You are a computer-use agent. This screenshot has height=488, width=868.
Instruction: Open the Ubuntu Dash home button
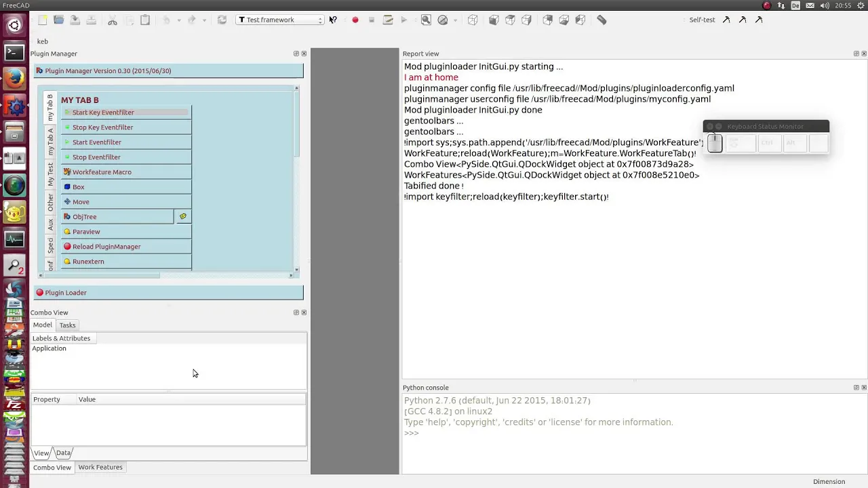[x=14, y=26]
